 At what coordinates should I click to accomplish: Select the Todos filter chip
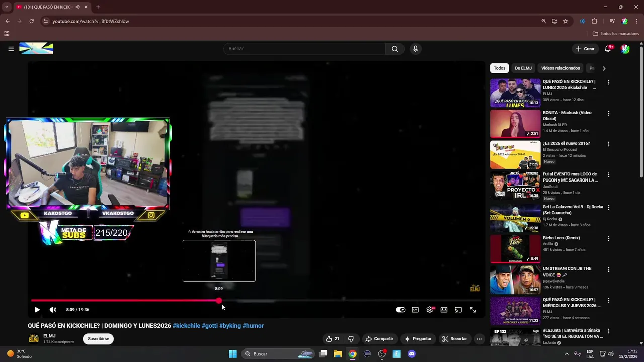499,68
